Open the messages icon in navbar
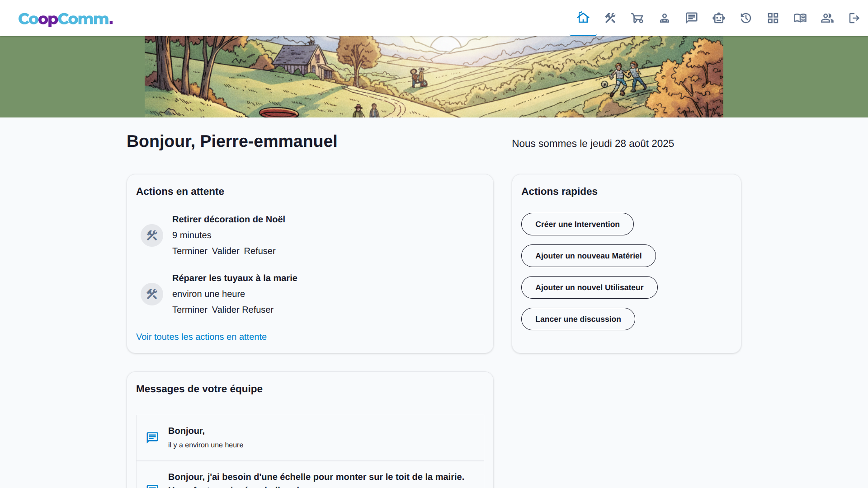 pos(692,18)
